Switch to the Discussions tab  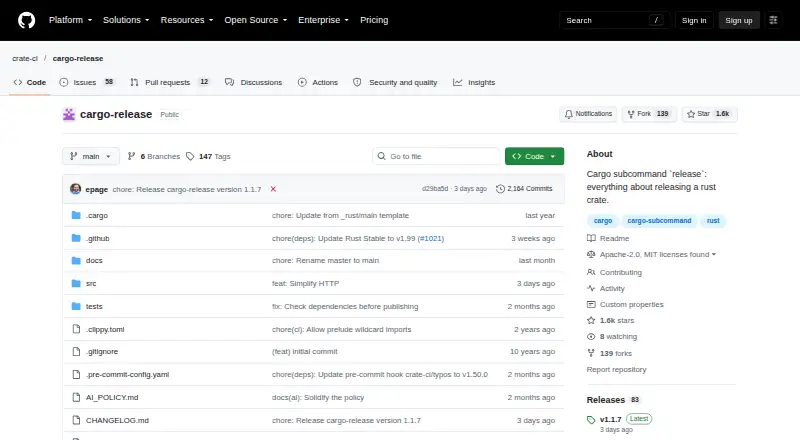(x=254, y=82)
